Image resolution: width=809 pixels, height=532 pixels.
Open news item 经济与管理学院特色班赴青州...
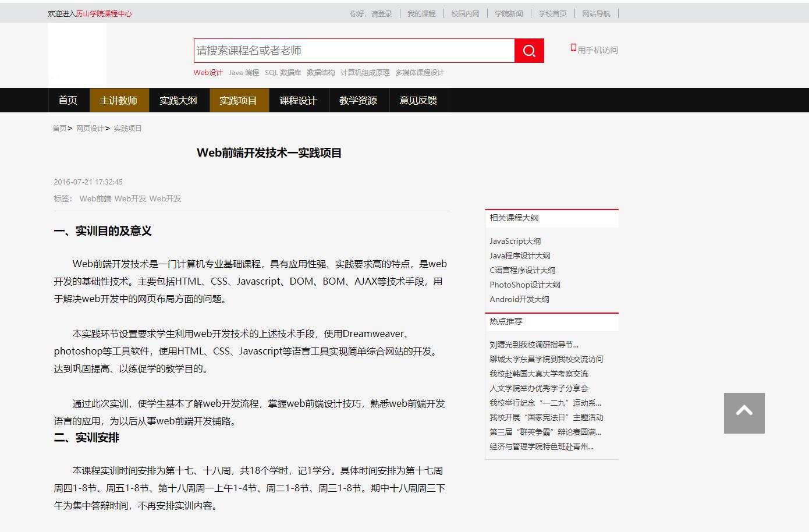click(541, 446)
